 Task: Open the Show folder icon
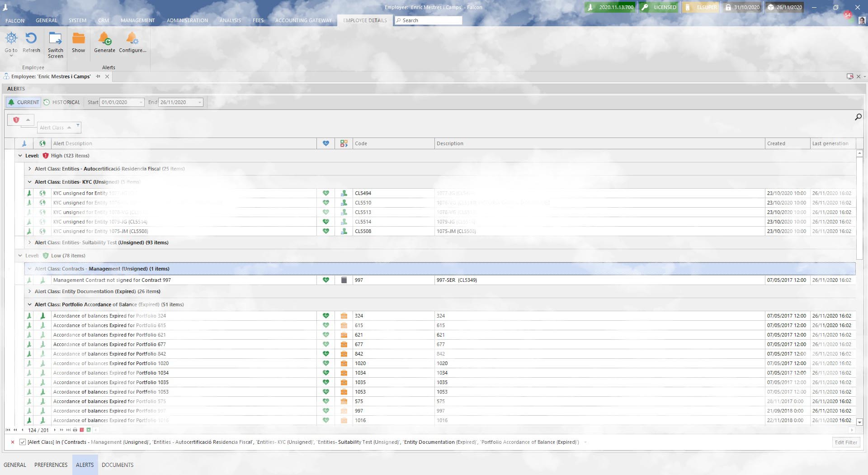(79, 39)
